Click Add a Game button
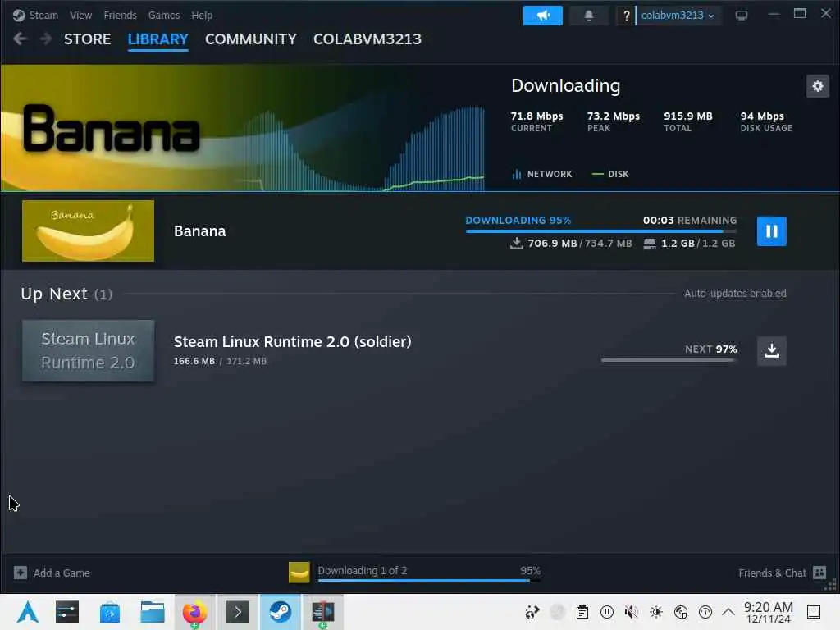 52,573
